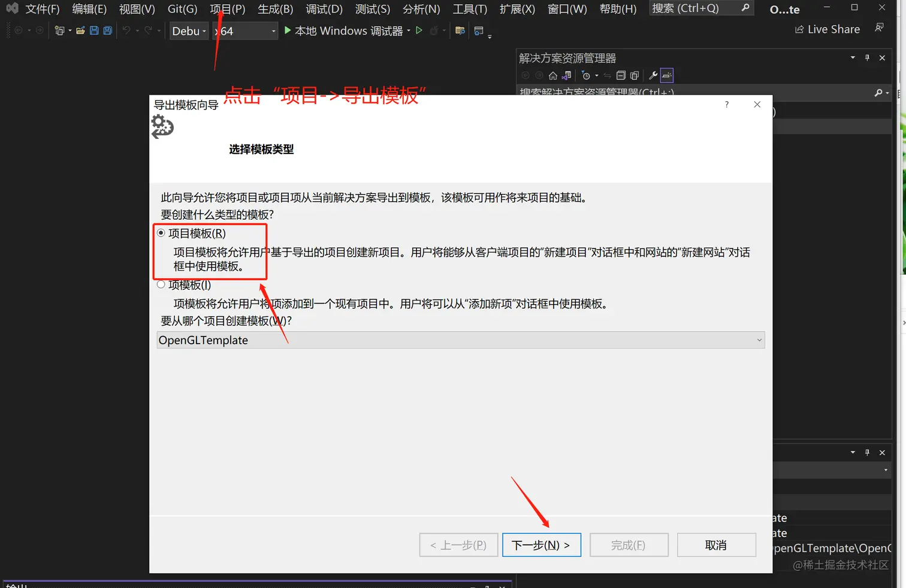The image size is (906, 588).
Task: Undo the last action
Action: click(126, 30)
